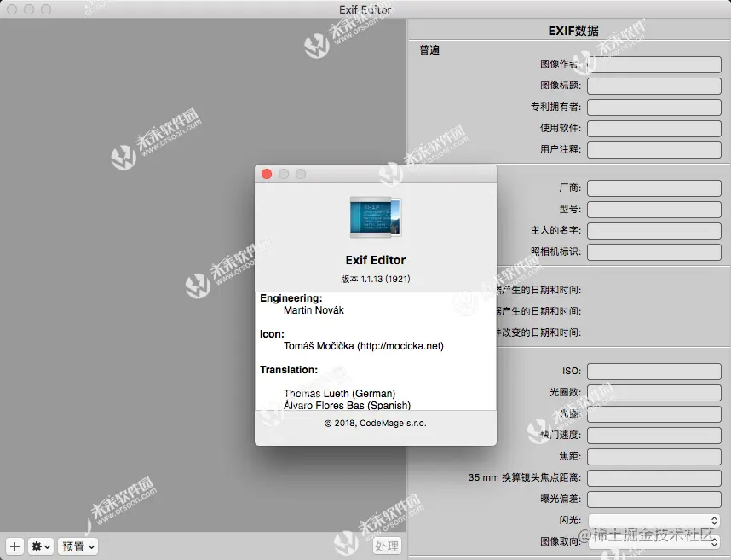731x560 pixels.
Task: Open the 图像取向 orientation dropdown
Action: [x=654, y=541]
